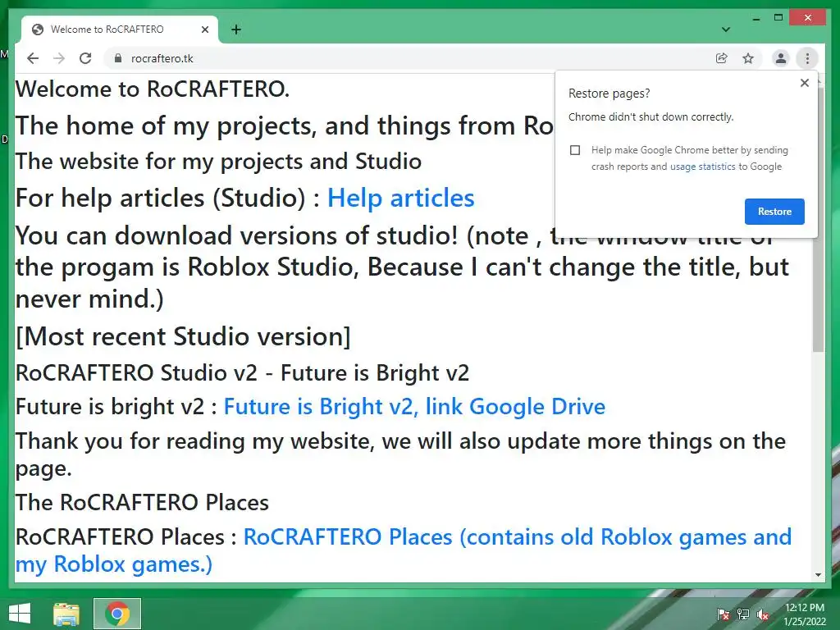This screenshot has width=840, height=630.
Task: Minimize the Chrome window
Action: pyautogui.click(x=756, y=18)
